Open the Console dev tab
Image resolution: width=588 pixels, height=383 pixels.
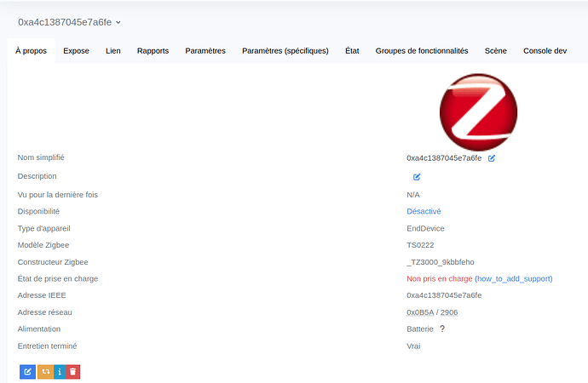point(545,51)
